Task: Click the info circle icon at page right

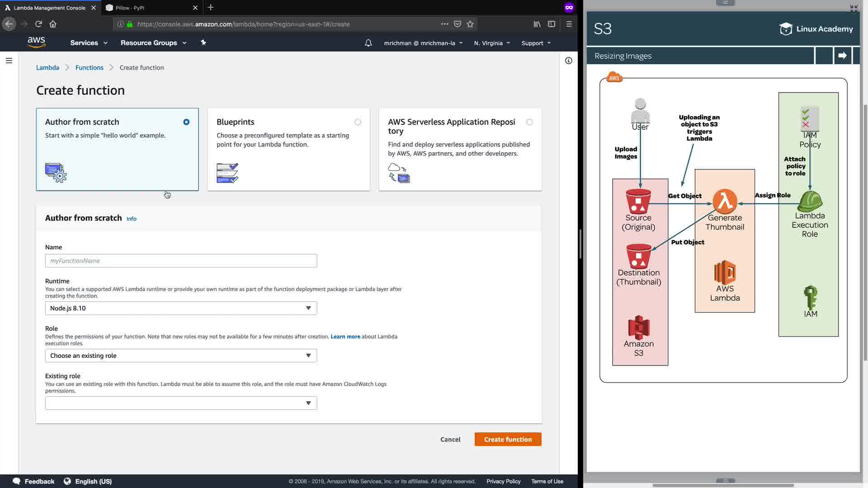Action: pyautogui.click(x=569, y=61)
